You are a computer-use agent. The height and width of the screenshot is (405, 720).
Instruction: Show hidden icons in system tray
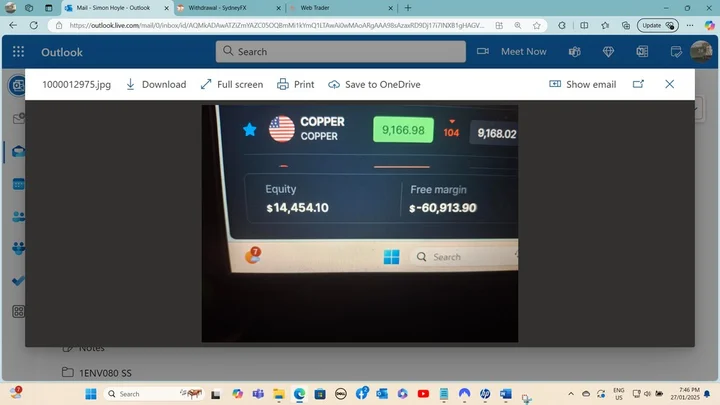click(571, 394)
